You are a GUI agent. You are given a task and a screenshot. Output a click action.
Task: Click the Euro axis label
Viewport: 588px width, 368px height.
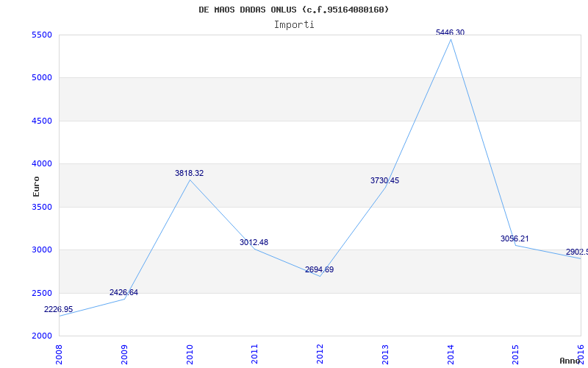coord(36,186)
